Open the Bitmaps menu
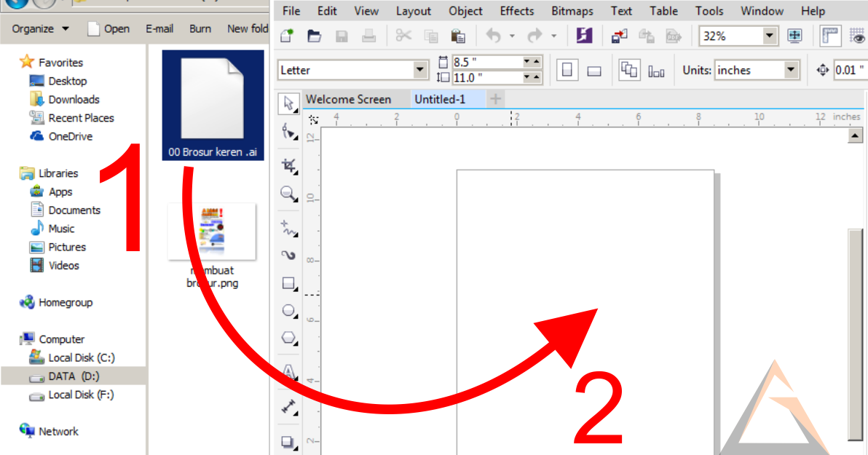The width and height of the screenshot is (868, 455). (572, 10)
